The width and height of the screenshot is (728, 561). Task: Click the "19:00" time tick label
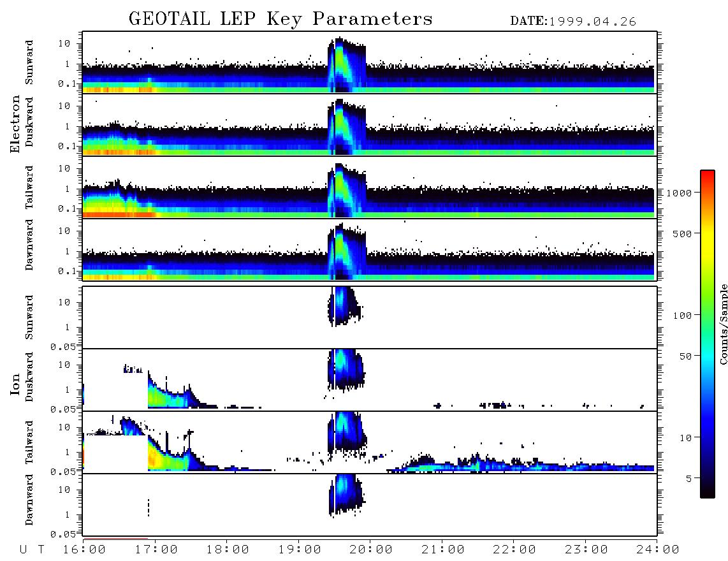(300, 550)
